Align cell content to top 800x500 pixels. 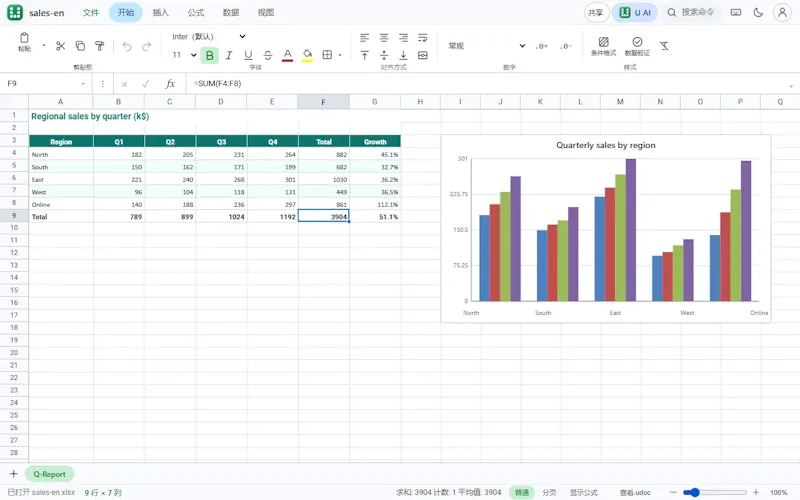click(364, 55)
